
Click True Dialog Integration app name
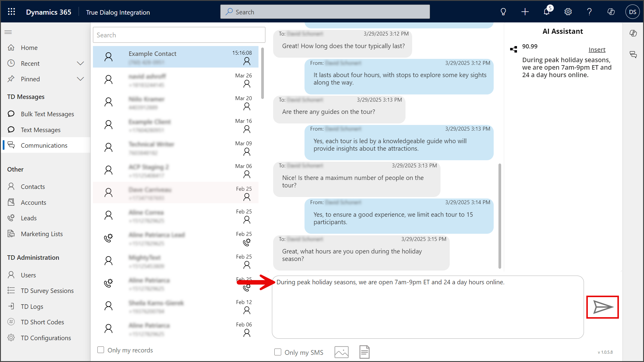pyautogui.click(x=118, y=12)
